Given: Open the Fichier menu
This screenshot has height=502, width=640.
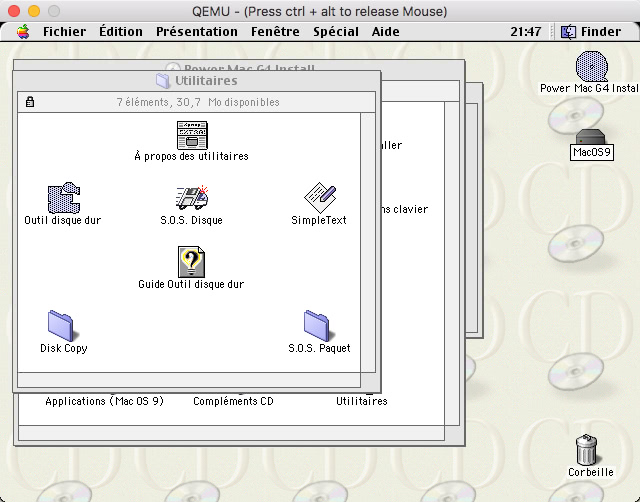Looking at the screenshot, I should (64, 31).
